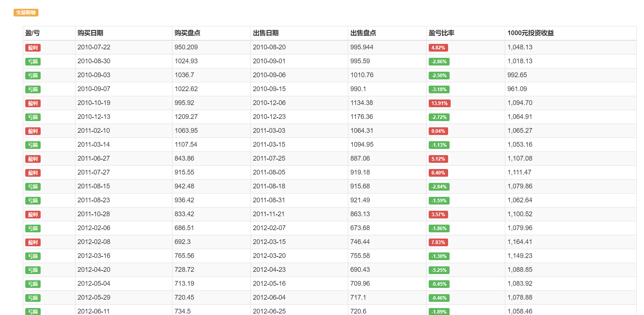644x315 pixels.
Task: Click the 5.12% ratio badge
Action: coord(438,159)
